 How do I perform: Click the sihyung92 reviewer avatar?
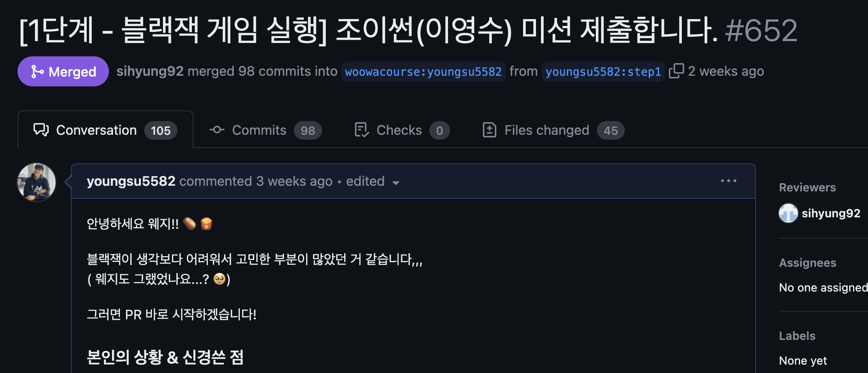788,213
